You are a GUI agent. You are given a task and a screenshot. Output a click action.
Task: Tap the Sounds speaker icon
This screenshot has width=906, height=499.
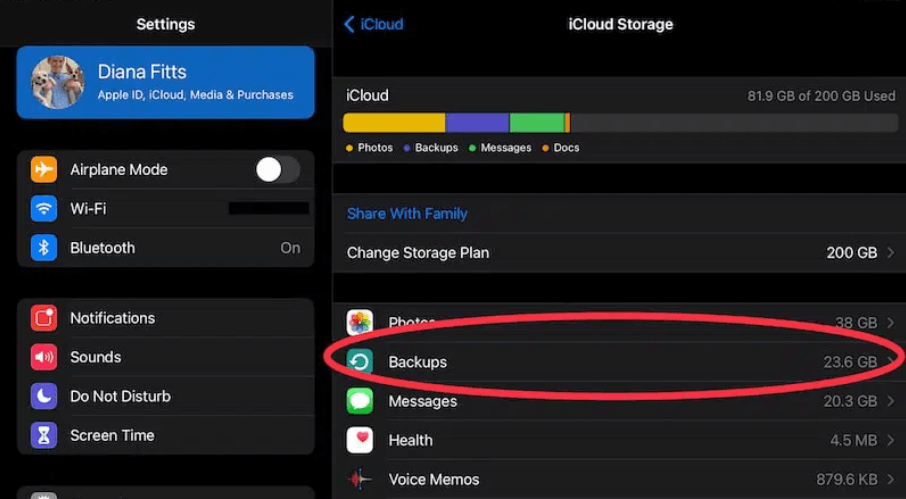point(44,357)
